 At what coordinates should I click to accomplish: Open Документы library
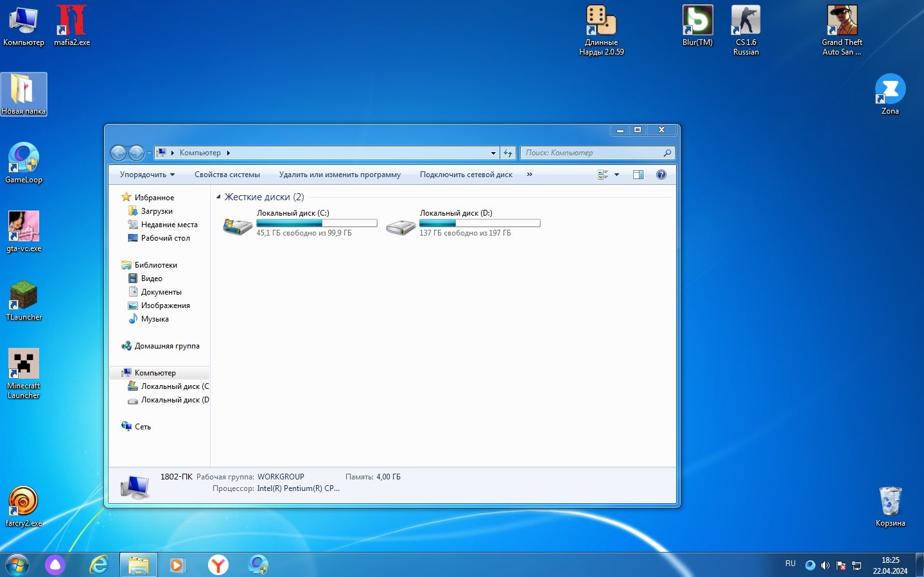pyautogui.click(x=161, y=292)
